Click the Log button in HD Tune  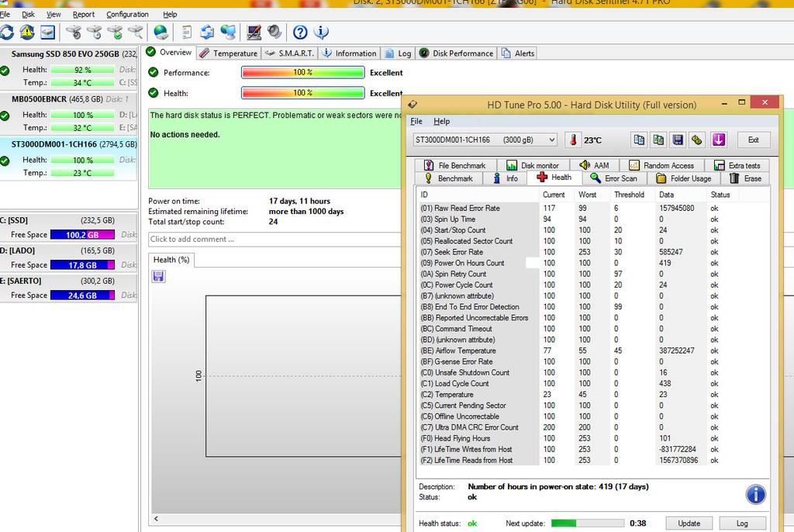[x=742, y=523]
